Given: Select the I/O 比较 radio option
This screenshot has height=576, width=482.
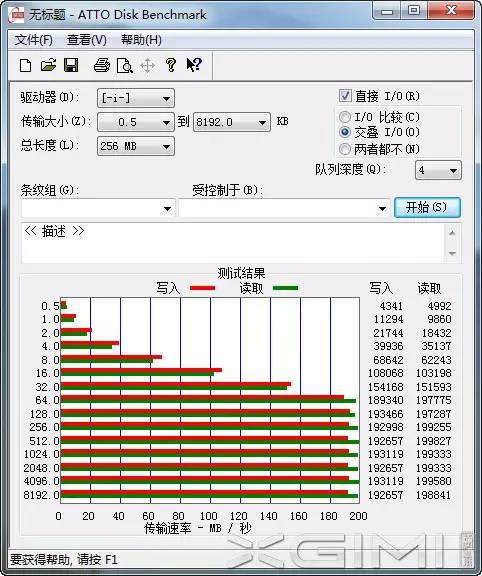Looking at the screenshot, I should (x=345, y=117).
